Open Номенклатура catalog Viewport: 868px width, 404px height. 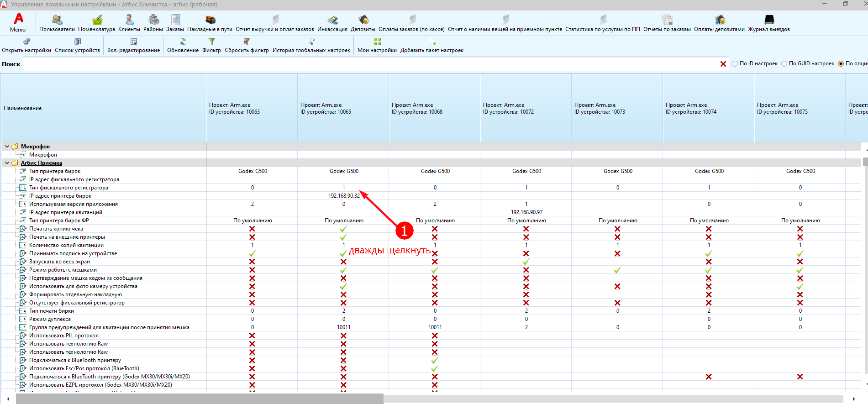click(96, 23)
